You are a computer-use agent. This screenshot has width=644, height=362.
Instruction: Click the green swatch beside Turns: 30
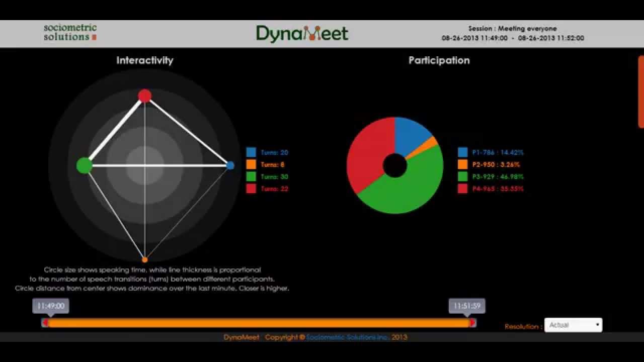click(251, 176)
